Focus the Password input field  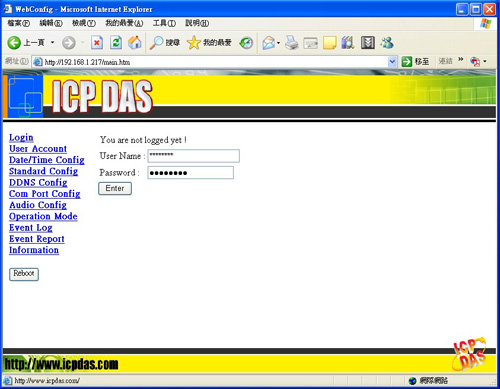190,173
